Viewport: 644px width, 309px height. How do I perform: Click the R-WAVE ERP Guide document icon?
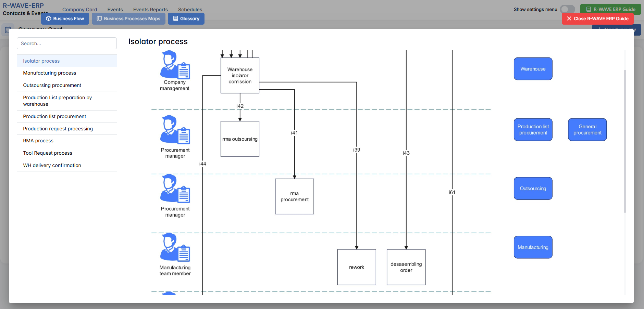(589, 9)
